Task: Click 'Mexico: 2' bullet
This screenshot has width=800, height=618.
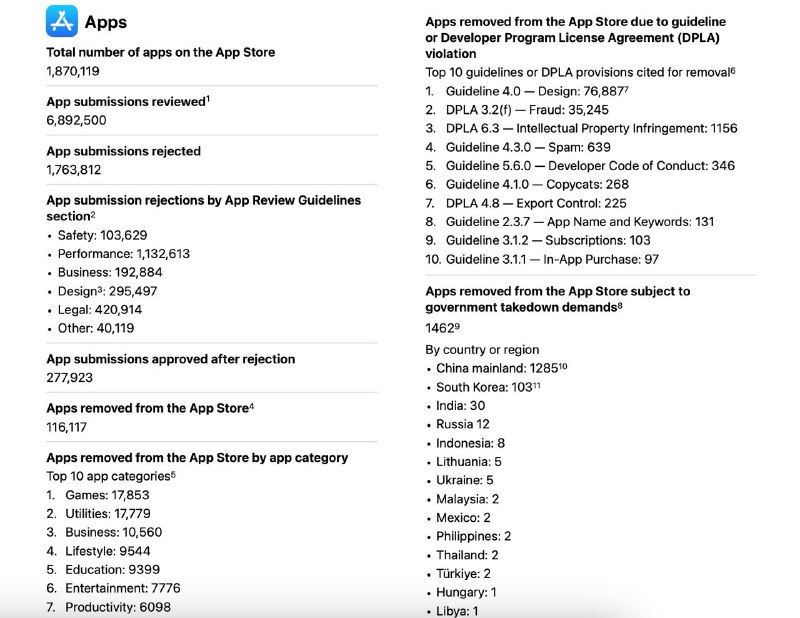Action: point(459,517)
